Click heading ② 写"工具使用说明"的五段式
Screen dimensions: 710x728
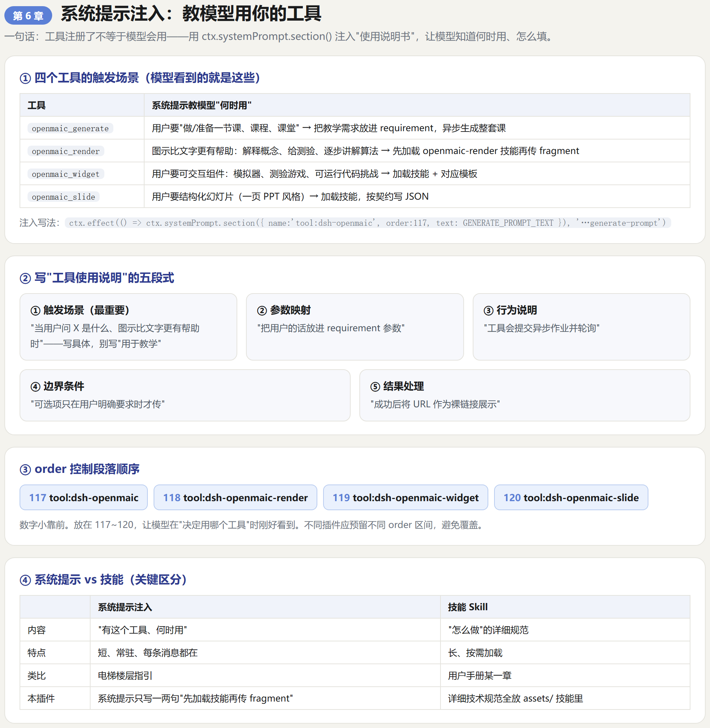[x=97, y=278]
